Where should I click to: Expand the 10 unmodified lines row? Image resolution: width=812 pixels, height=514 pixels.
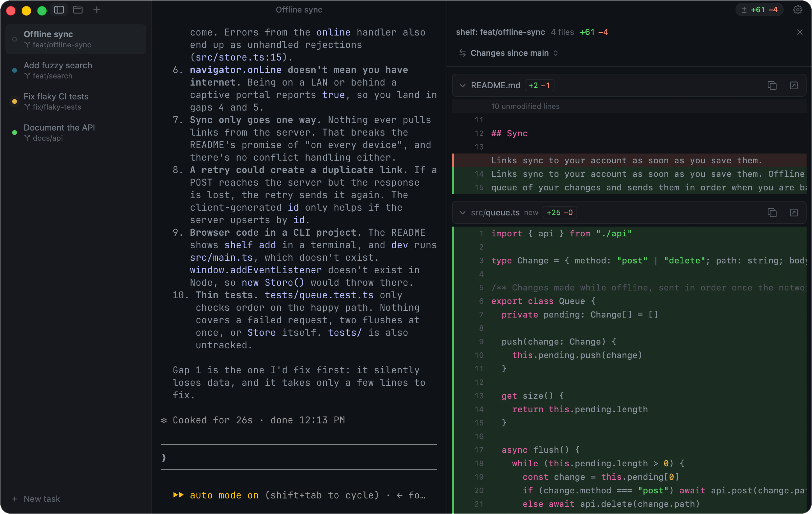(629, 106)
